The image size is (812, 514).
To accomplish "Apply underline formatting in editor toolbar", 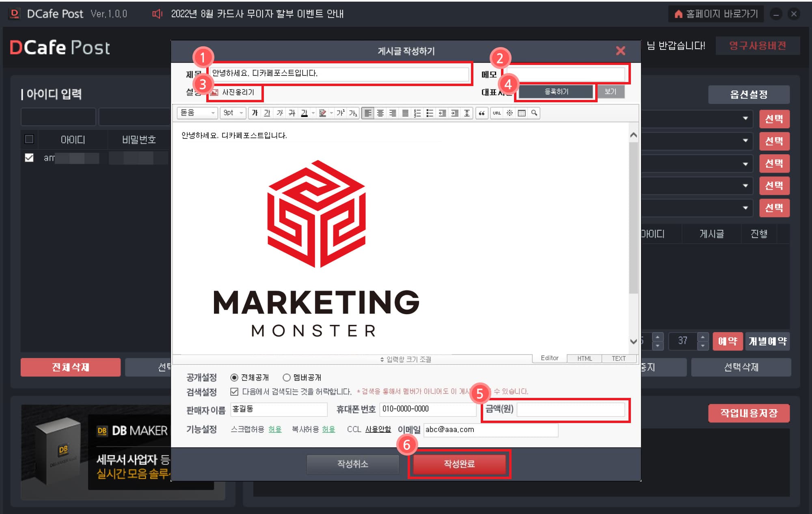I will tap(267, 113).
